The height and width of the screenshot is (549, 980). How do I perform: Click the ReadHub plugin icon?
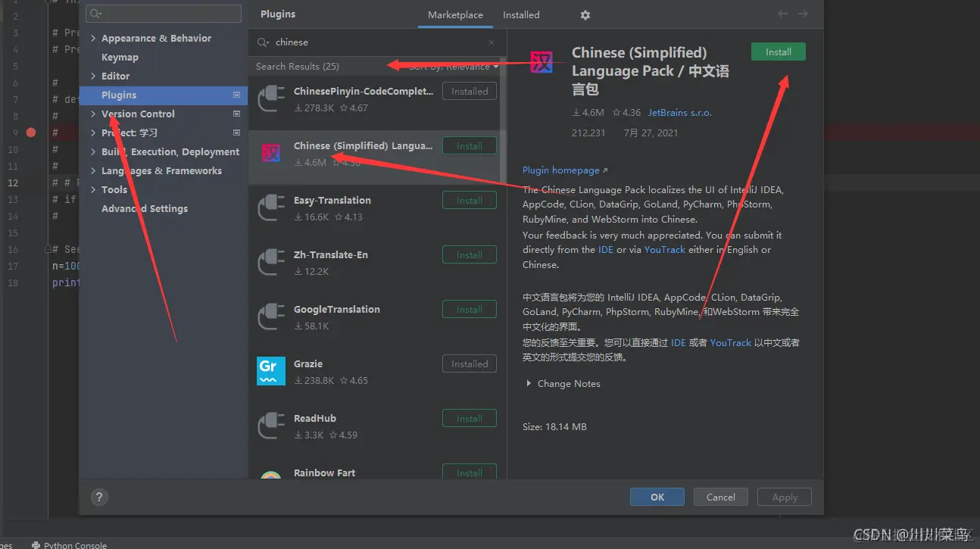[x=271, y=426]
